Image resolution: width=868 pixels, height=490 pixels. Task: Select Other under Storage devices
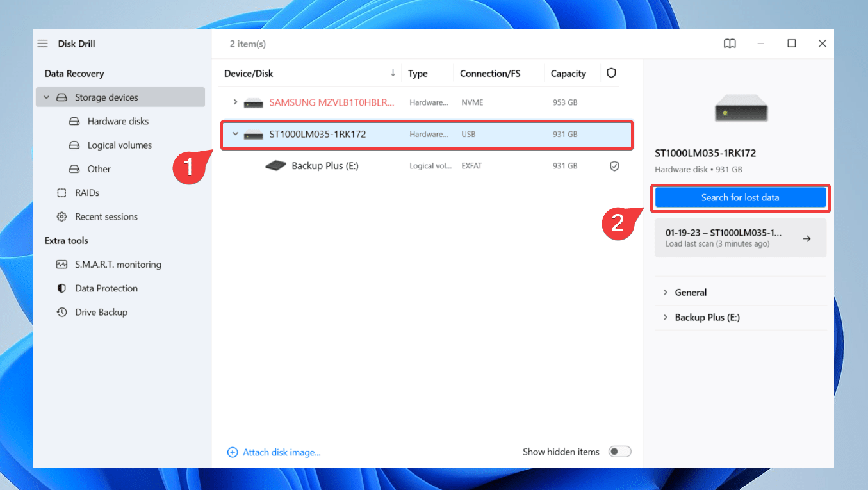(x=99, y=169)
